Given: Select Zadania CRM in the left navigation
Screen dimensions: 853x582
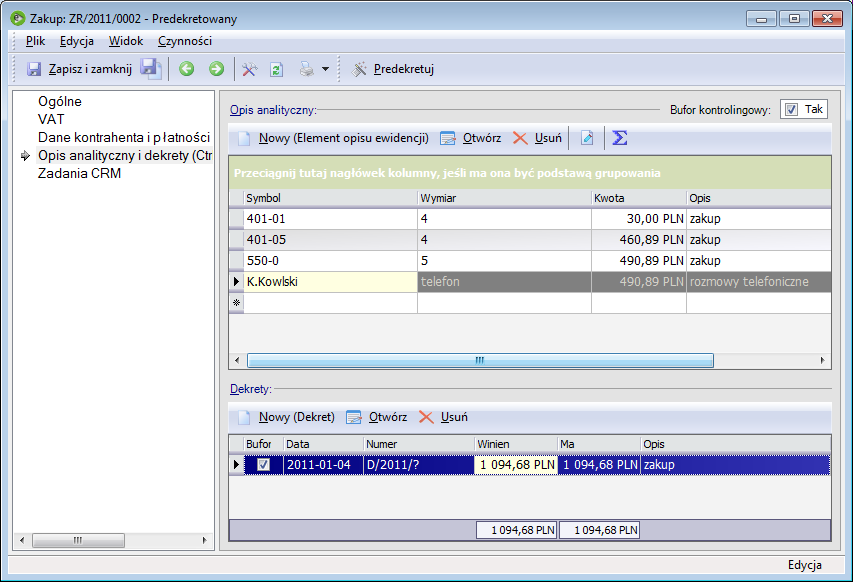Looking at the screenshot, I should (x=79, y=174).
